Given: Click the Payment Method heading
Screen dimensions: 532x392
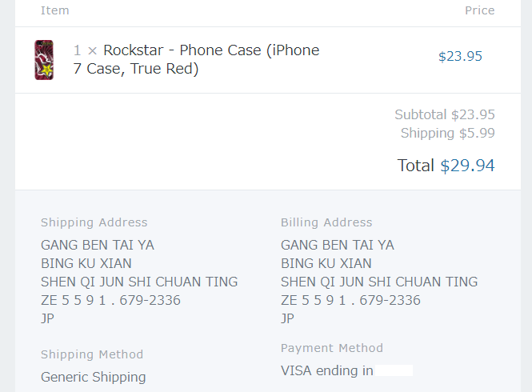Looking at the screenshot, I should click(332, 348).
